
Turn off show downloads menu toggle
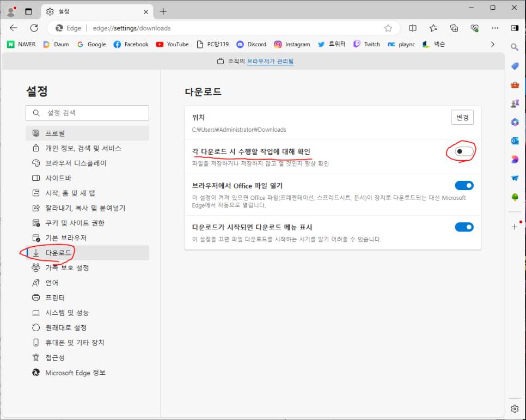pos(464,227)
